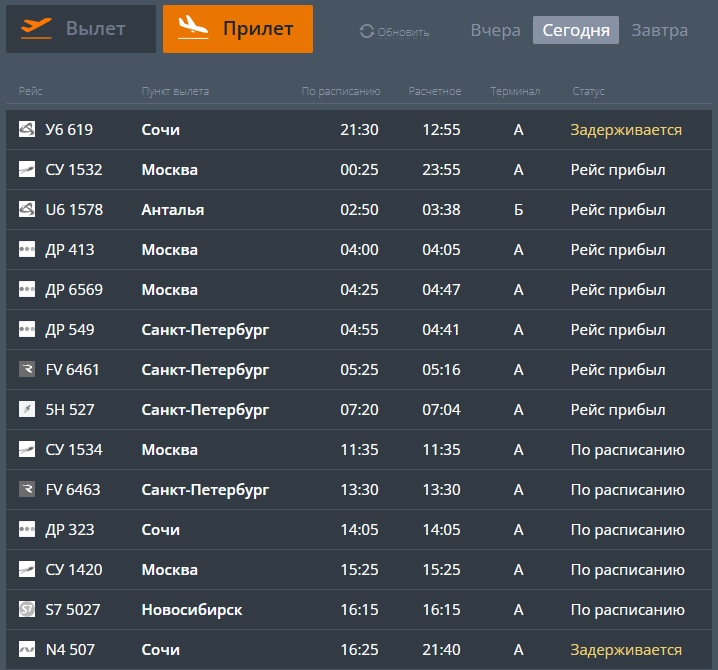Click the airline logo next to 5H 527
This screenshot has height=670, width=718.
click(x=27, y=410)
